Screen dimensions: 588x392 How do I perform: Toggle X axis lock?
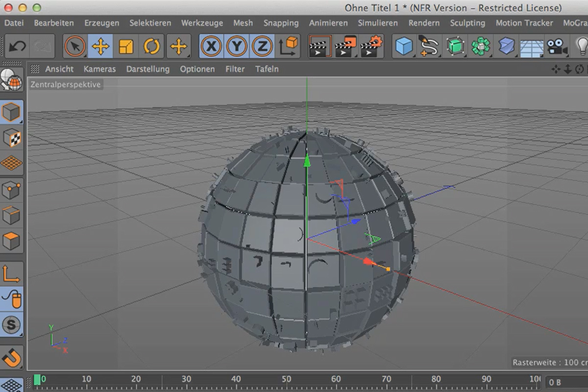(212, 47)
